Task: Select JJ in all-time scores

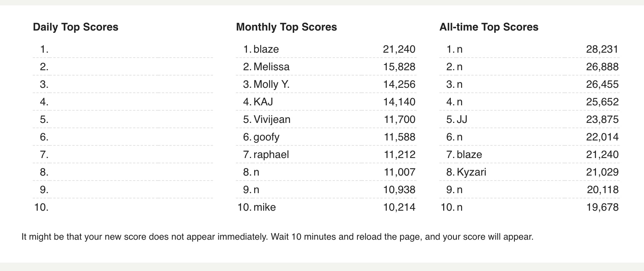Action: point(462,119)
